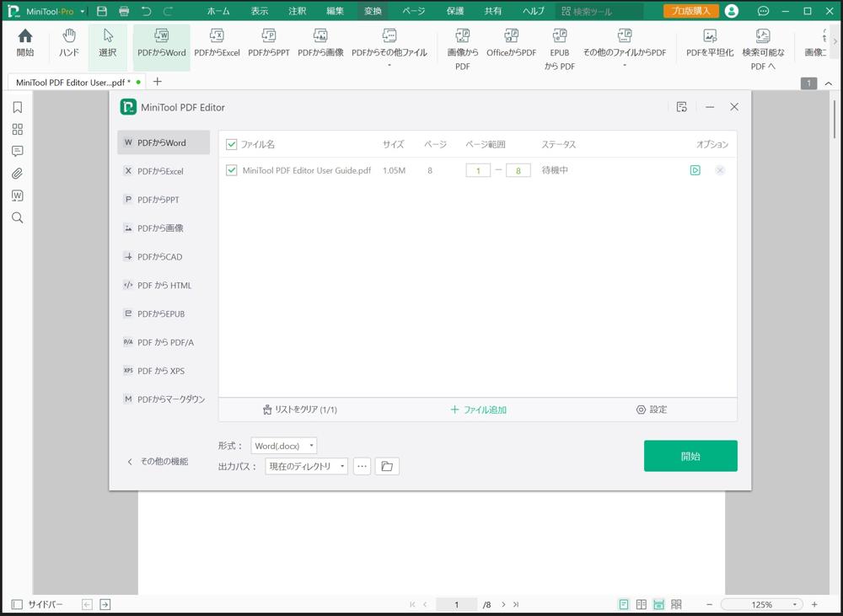Image resolution: width=843 pixels, height=616 pixels.
Task: Click the vertical scrollbar of the document
Action: click(834, 120)
